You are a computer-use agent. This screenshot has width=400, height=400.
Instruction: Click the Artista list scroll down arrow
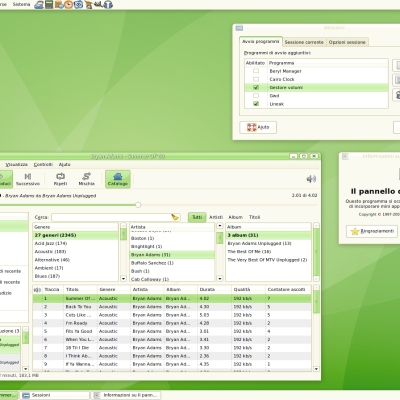pyautogui.click(x=220, y=279)
